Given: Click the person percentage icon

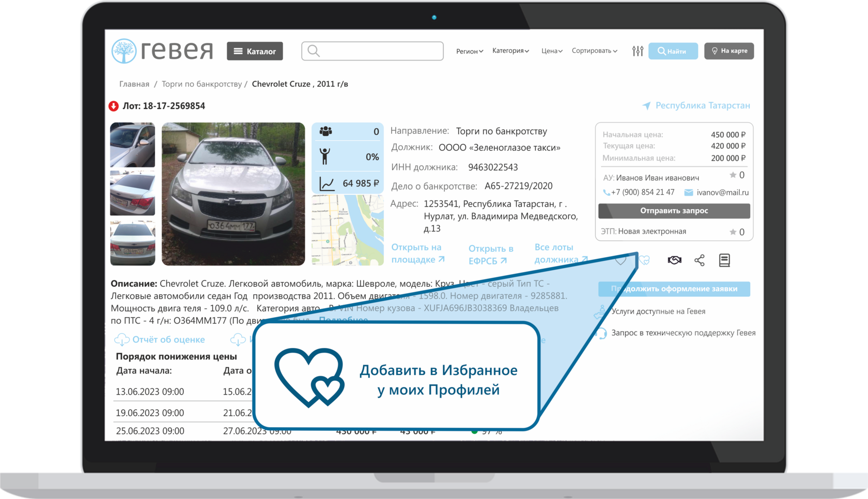Looking at the screenshot, I should (x=324, y=156).
